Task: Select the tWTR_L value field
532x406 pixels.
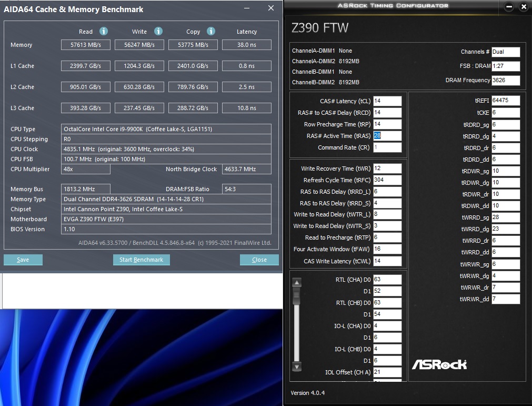Action: coord(387,214)
